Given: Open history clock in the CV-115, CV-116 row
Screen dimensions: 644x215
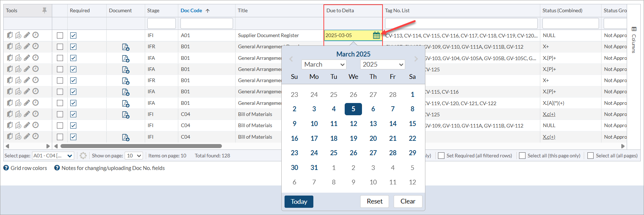Looking at the screenshot, I should (x=36, y=91).
